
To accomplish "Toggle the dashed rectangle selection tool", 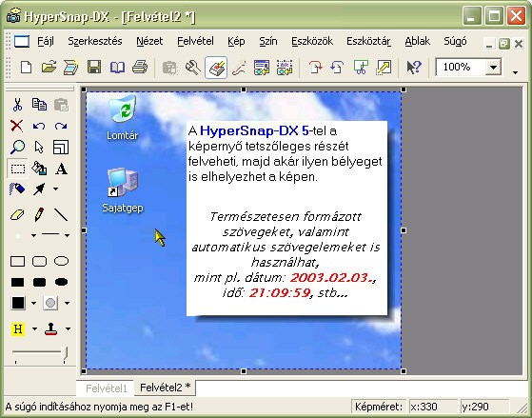I will pos(18,169).
